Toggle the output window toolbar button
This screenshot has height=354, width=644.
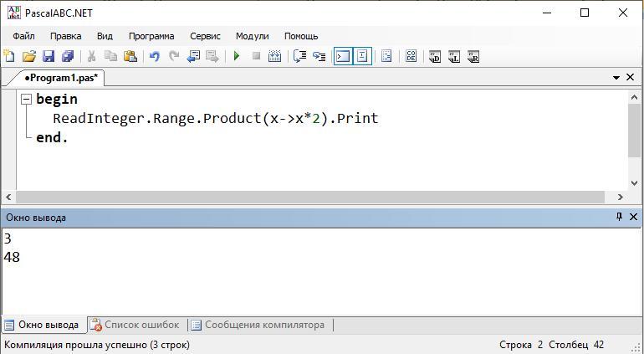(343, 56)
